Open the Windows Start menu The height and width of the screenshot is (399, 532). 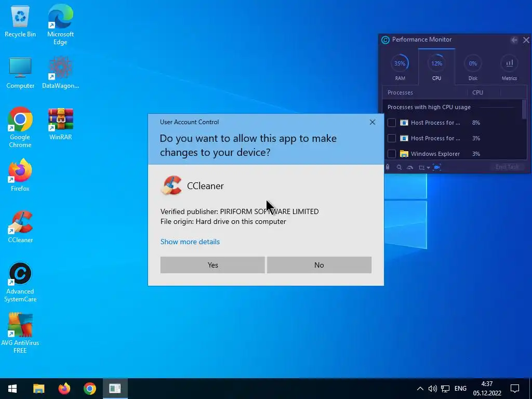click(12, 389)
